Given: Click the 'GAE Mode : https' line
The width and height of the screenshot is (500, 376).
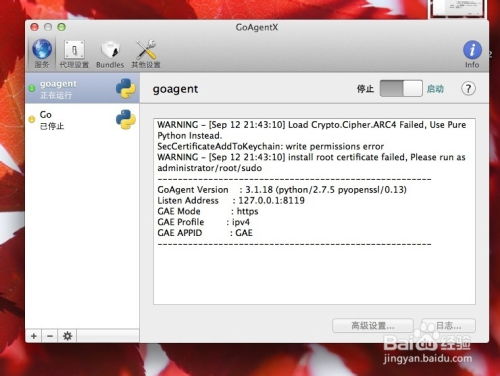Looking at the screenshot, I should [x=208, y=211].
